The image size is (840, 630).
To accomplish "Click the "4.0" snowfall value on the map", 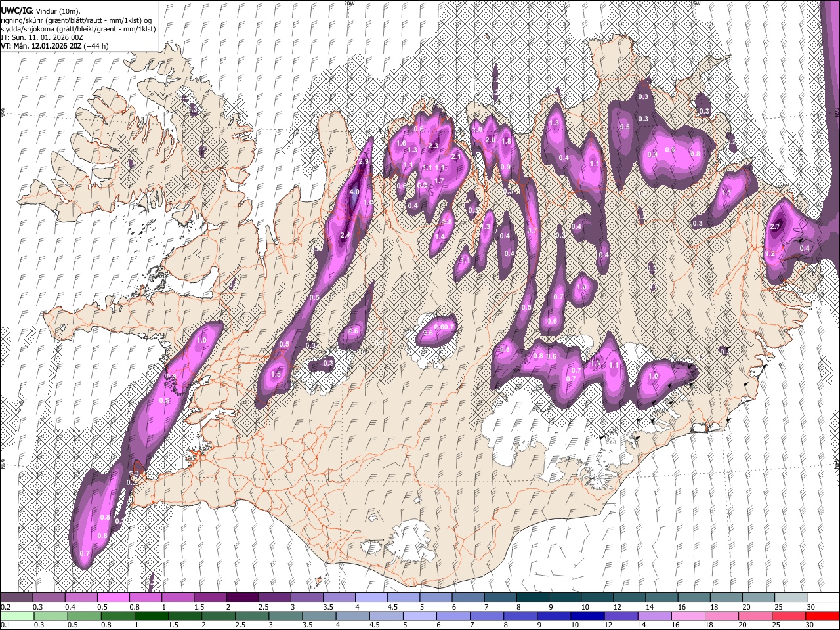I will 354,192.
